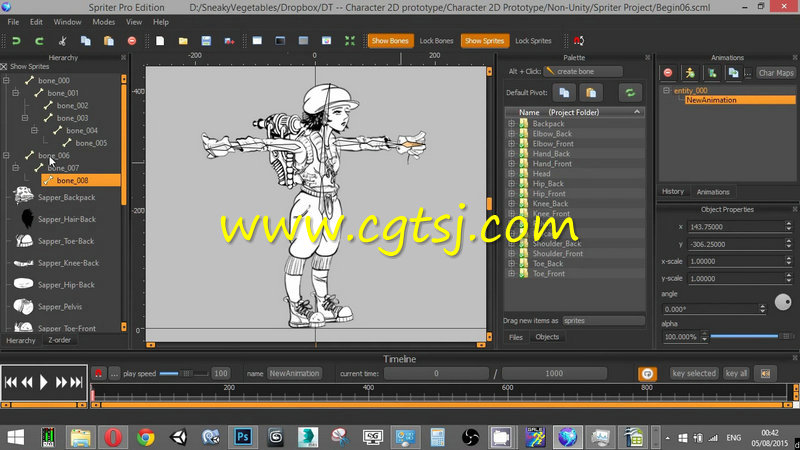The height and width of the screenshot is (450, 800).
Task: Click the paste clipboard icon in main toolbar
Action: pos(109,41)
